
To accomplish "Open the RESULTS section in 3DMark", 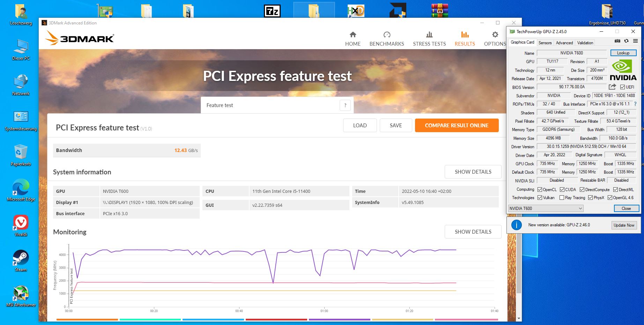I will pos(465,39).
